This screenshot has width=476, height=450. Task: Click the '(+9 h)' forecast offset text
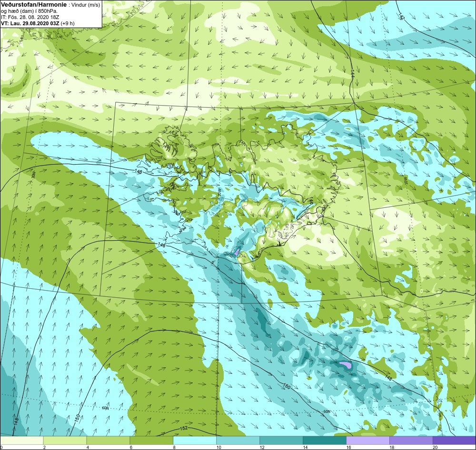pos(68,23)
